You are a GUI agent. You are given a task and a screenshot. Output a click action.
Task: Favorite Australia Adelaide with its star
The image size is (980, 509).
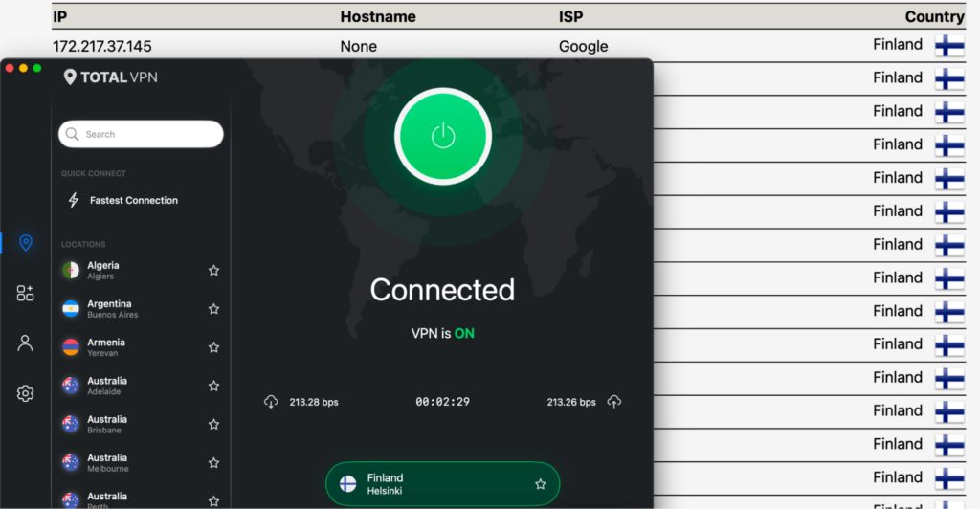point(213,386)
